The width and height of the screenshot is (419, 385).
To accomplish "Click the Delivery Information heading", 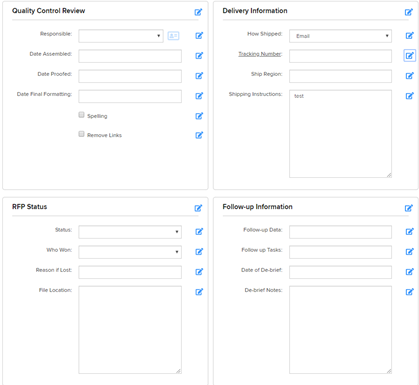I will pyautogui.click(x=255, y=11).
